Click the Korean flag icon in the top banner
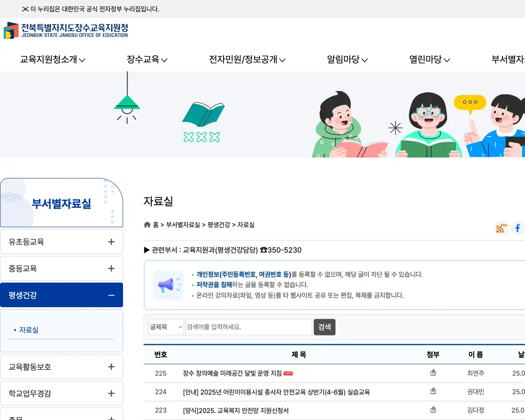525x420 pixels. point(25,9)
